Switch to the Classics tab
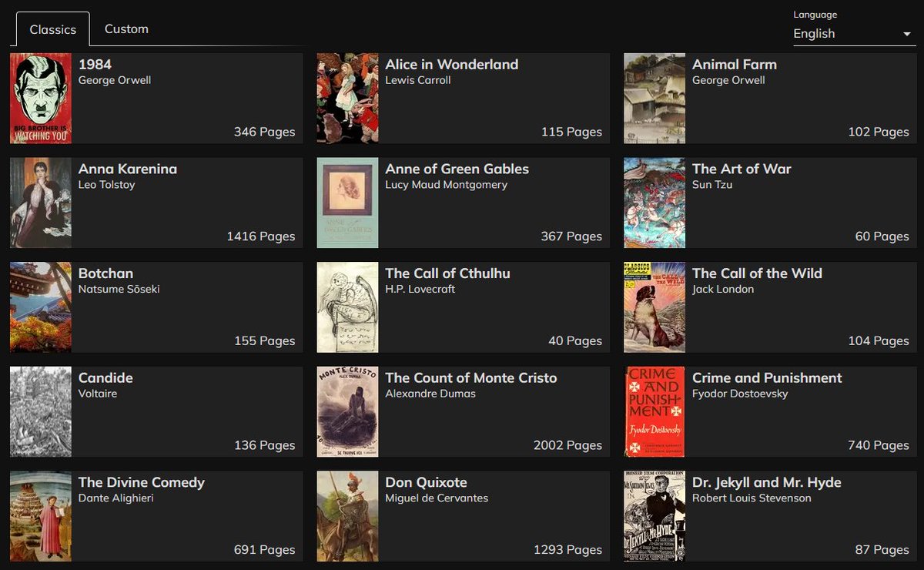 (53, 29)
